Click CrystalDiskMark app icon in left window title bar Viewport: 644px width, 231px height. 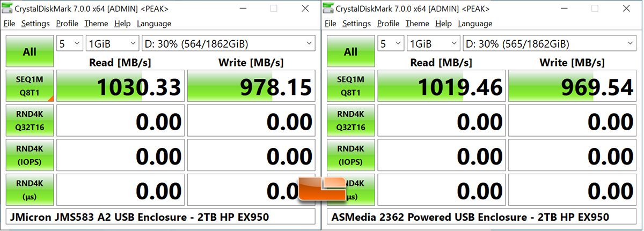(x=8, y=9)
